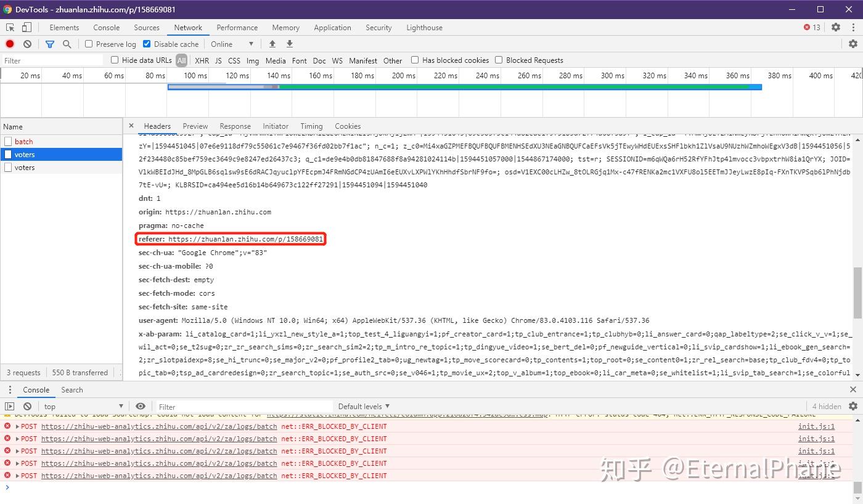Stop recording the network log
The image size is (863, 504).
9,44
